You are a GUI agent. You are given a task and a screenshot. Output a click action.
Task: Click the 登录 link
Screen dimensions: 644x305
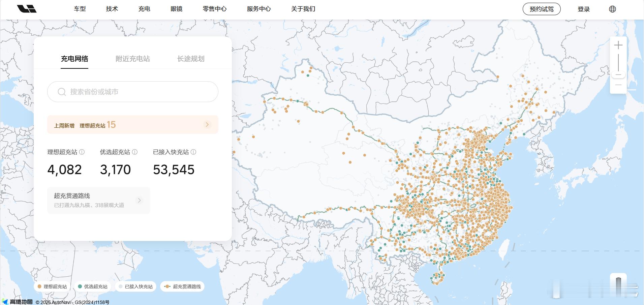[584, 9]
